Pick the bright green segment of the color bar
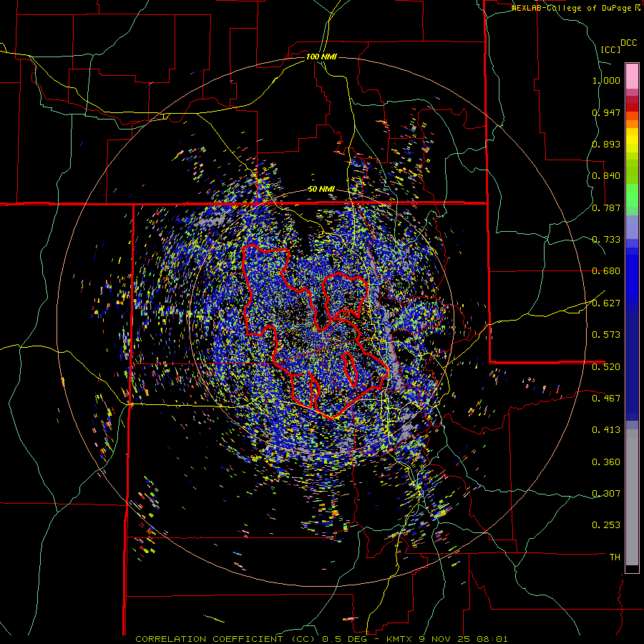644x644 pixels. [632, 195]
